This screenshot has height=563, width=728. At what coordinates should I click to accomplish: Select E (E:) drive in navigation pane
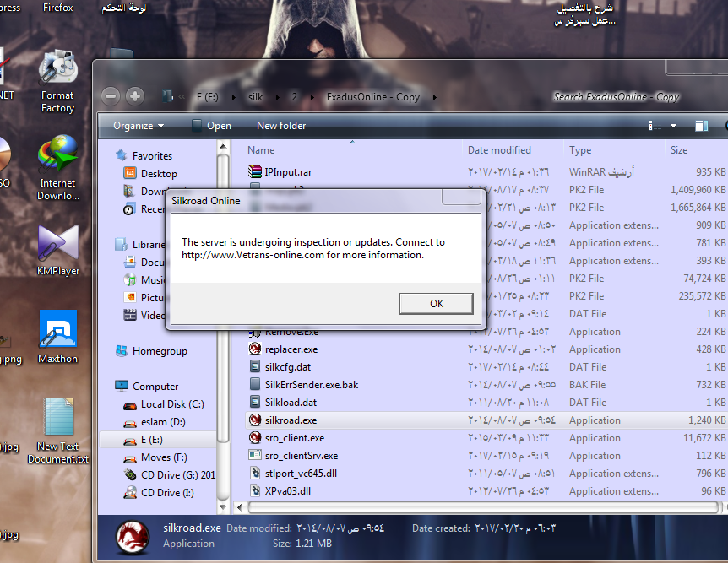(x=158, y=440)
